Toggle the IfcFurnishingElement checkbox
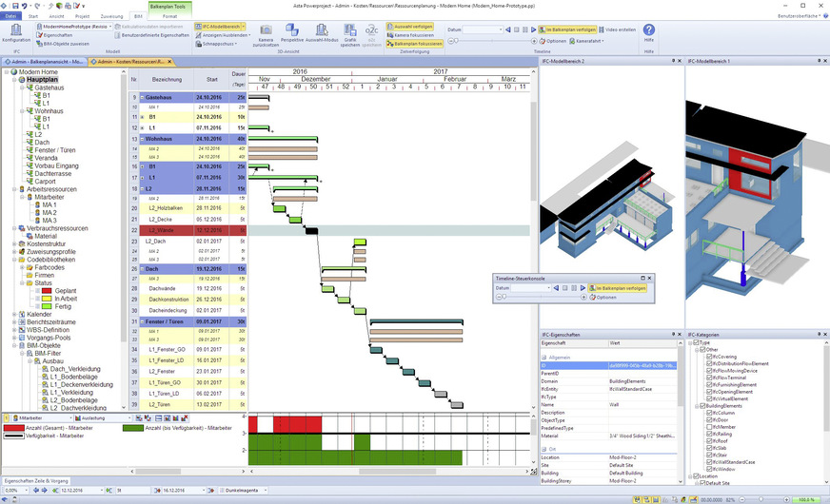Viewport: 830px width, 504px height. point(708,384)
